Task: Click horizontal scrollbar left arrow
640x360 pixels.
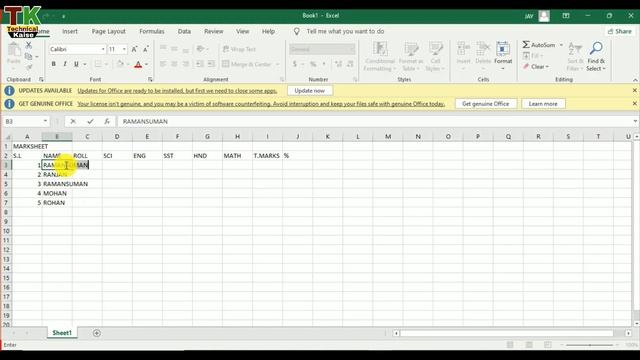Action: 396,333
